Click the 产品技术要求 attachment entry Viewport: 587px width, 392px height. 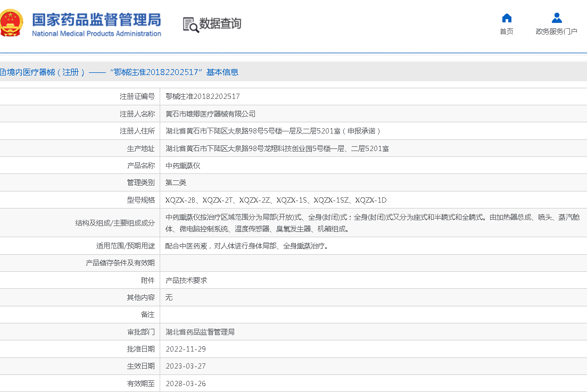pyautogui.click(x=186, y=280)
